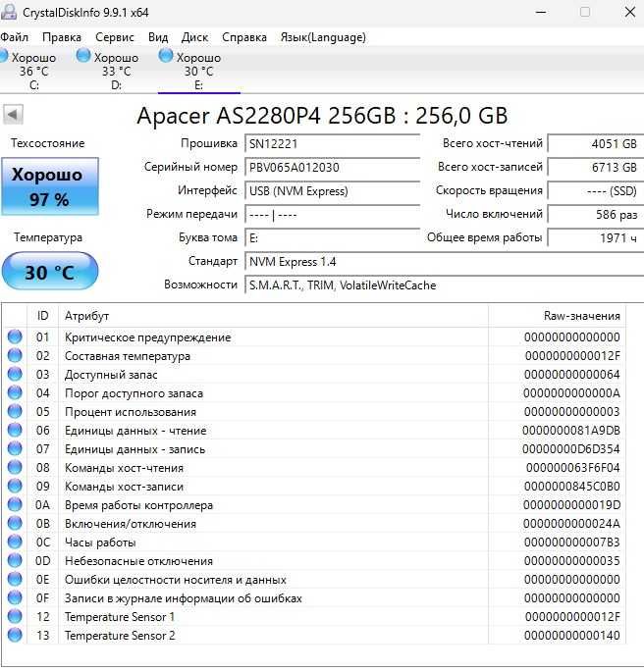Click status icon for Составная температура
The image size is (644, 672).
coord(15,355)
